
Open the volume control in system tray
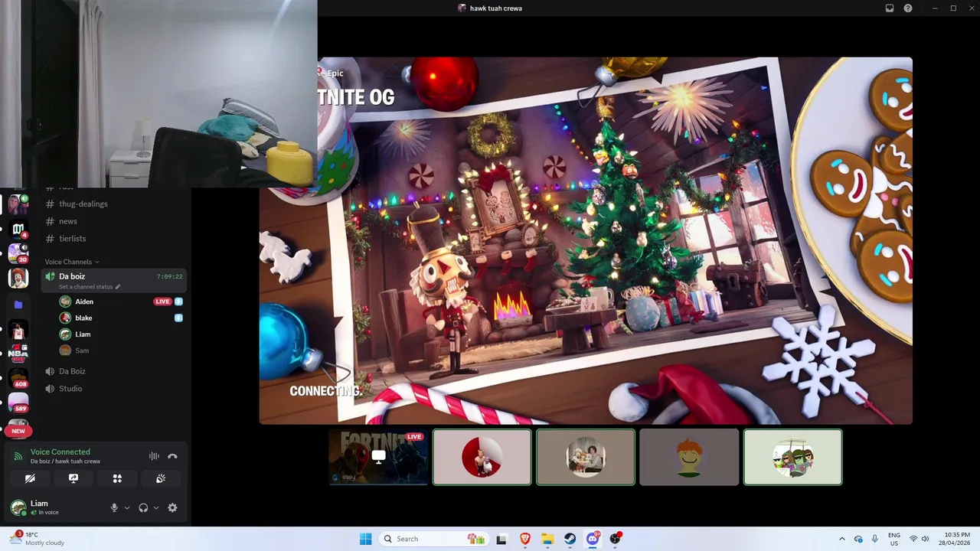tap(926, 539)
